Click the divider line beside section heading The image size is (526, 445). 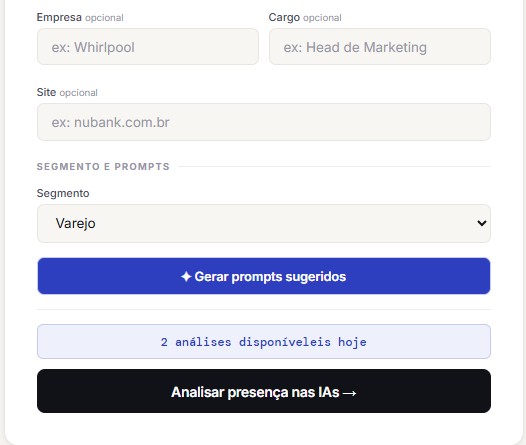click(334, 166)
